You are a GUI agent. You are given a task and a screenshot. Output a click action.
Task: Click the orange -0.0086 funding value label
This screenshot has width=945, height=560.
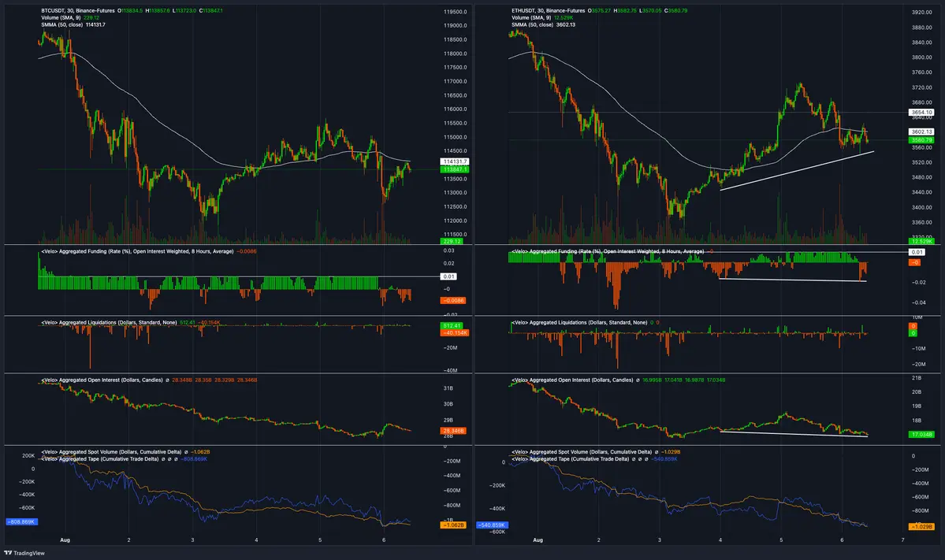[x=453, y=300]
